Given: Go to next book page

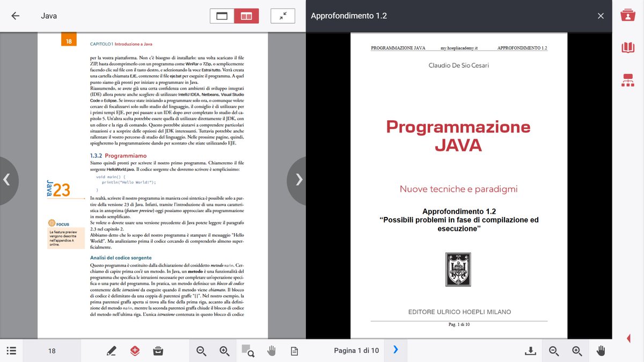Looking at the screenshot, I should (298, 180).
